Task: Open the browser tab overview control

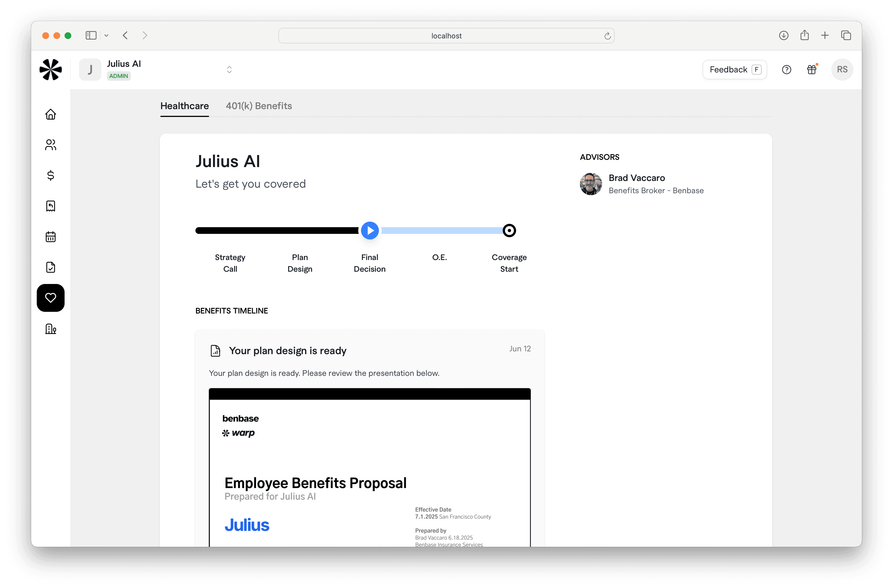Action: pos(846,35)
